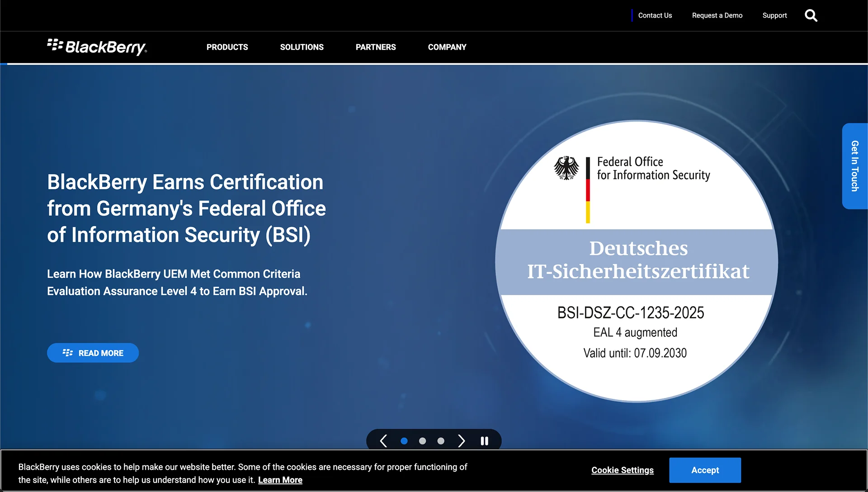Click the BlackBerry logo
Screen dimensions: 868x492
(x=96, y=47)
